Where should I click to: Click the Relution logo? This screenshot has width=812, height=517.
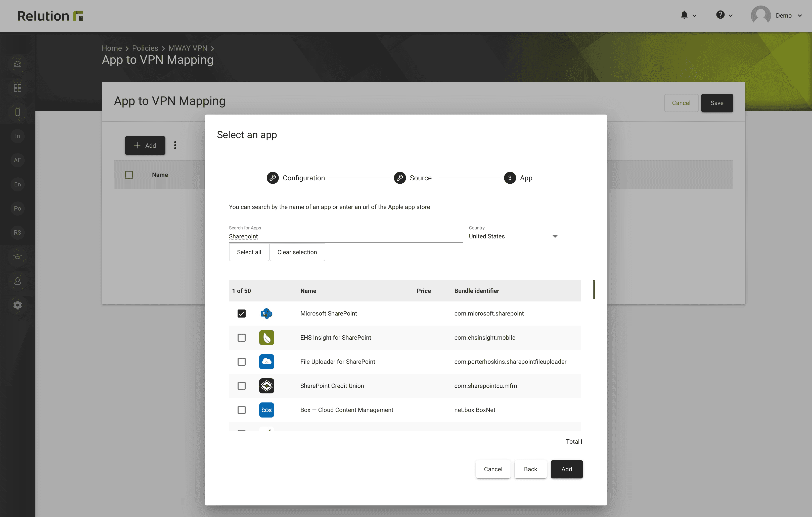[50, 16]
